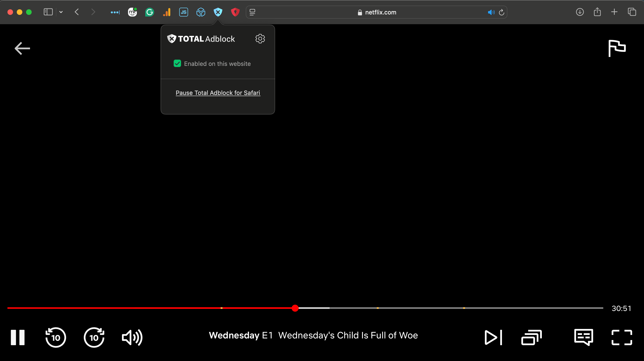Open the cat face extension icon
This screenshot has width=644, height=361.
132,12
